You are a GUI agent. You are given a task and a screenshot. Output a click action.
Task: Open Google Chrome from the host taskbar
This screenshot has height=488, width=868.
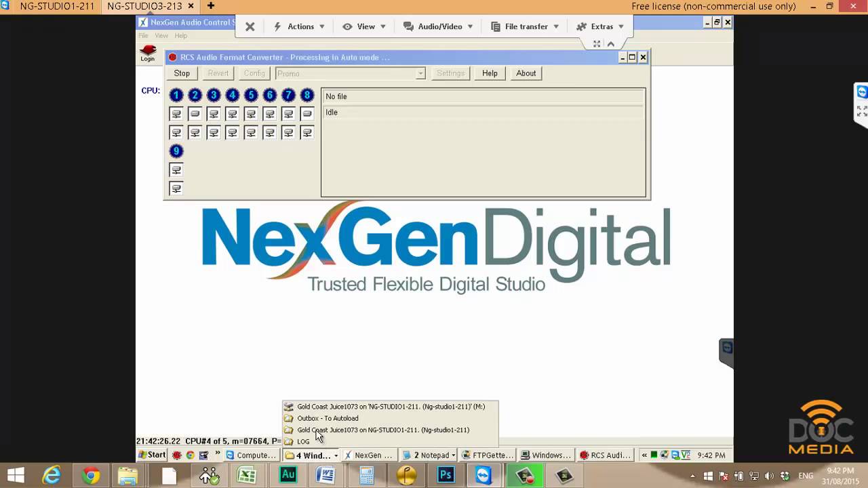click(90, 475)
